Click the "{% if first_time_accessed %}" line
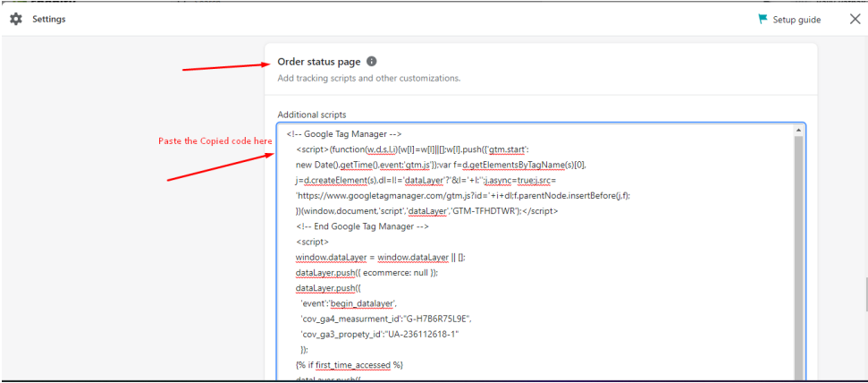Viewport: 868px width, 383px height. pos(350,365)
